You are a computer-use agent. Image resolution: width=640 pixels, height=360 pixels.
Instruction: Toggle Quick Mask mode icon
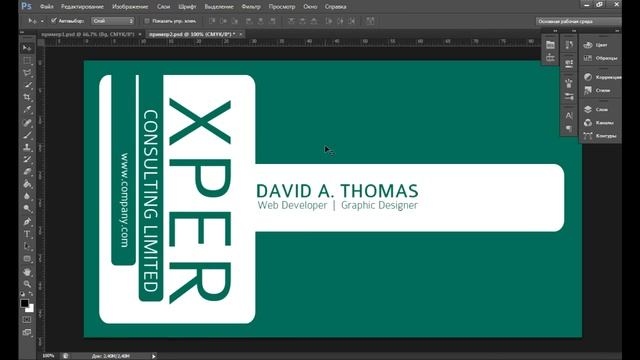pyautogui.click(x=27, y=320)
